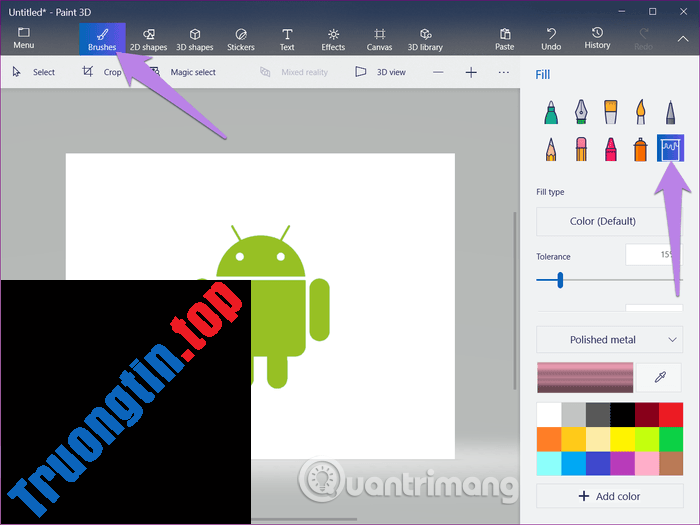Select the Pixel pen brush
This screenshot has width=700, height=525.
point(670,112)
